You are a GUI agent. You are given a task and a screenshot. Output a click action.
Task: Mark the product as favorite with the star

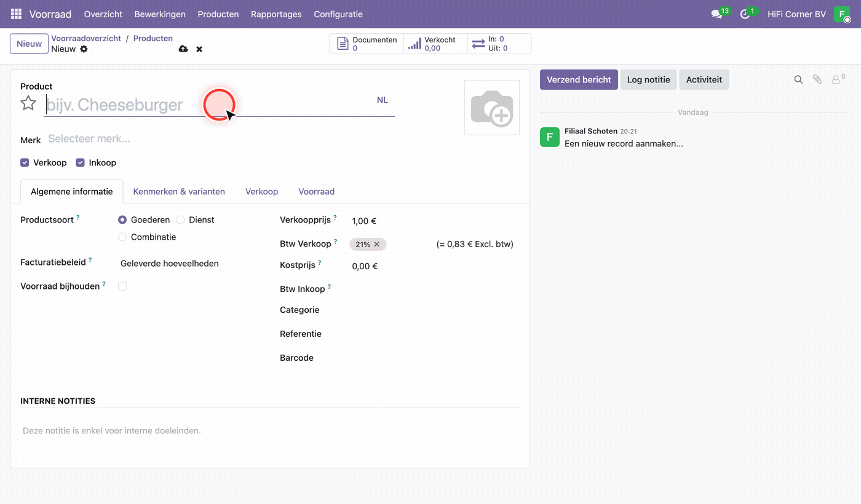[x=28, y=103]
